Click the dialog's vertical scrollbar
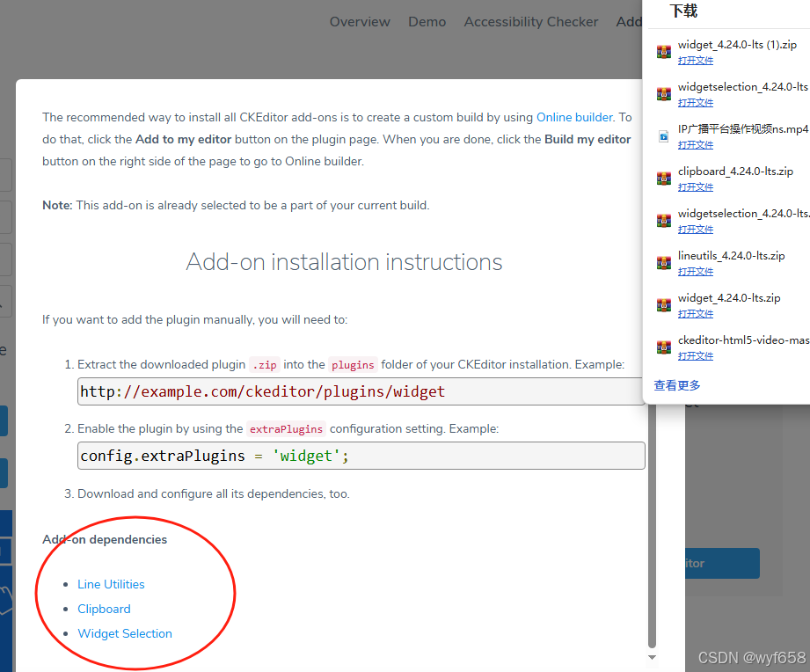The height and width of the screenshot is (672, 810). click(x=652, y=524)
